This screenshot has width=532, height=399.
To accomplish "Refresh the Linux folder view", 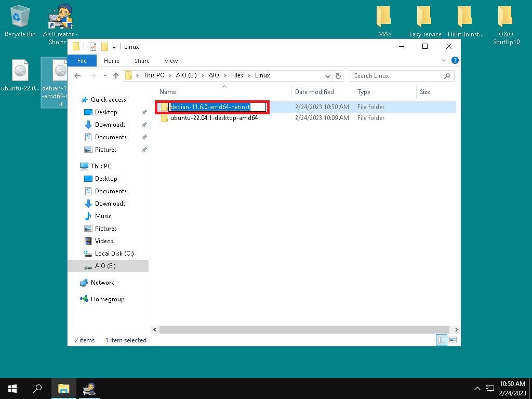I will point(339,76).
